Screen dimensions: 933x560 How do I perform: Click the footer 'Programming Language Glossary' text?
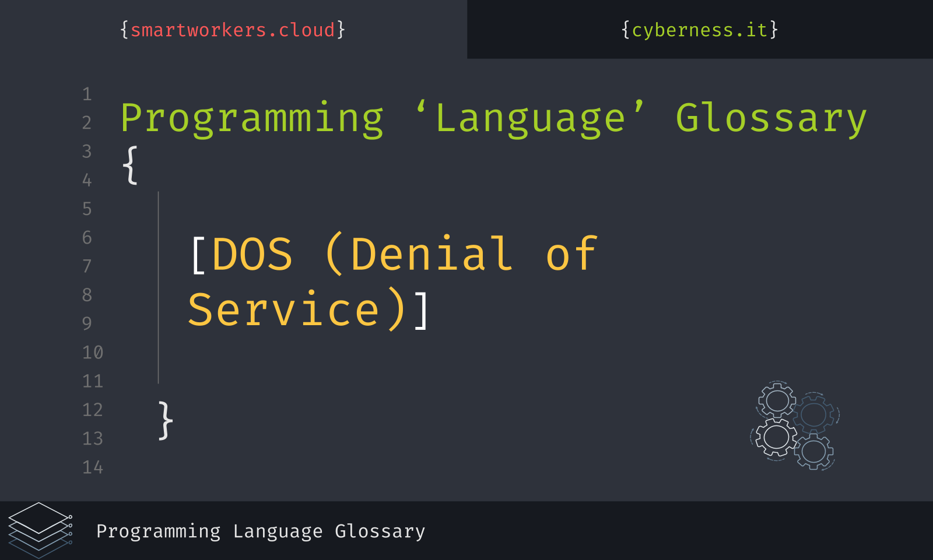click(261, 531)
